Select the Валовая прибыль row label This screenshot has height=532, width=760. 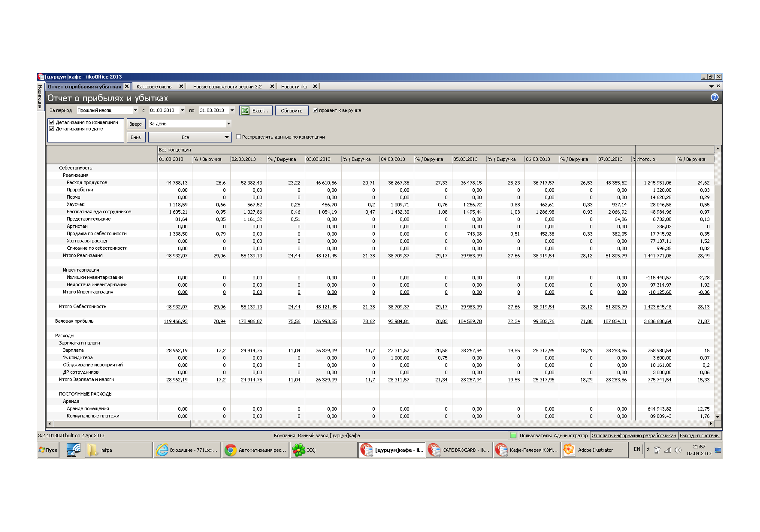(74, 321)
